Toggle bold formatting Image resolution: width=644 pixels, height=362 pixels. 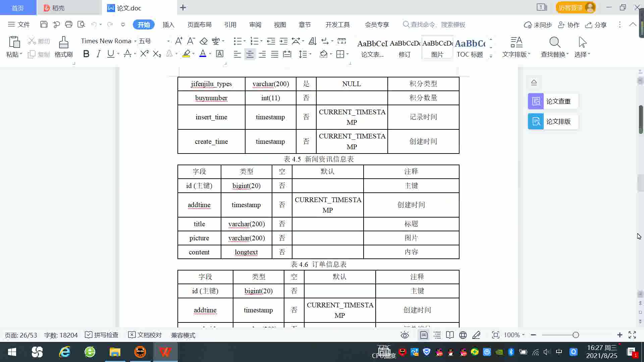(86, 54)
